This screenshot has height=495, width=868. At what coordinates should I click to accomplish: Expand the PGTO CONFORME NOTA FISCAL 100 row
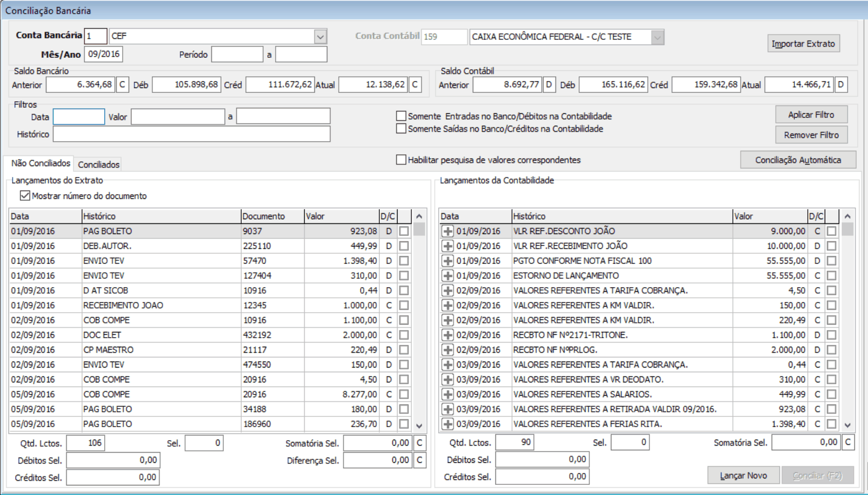point(448,261)
